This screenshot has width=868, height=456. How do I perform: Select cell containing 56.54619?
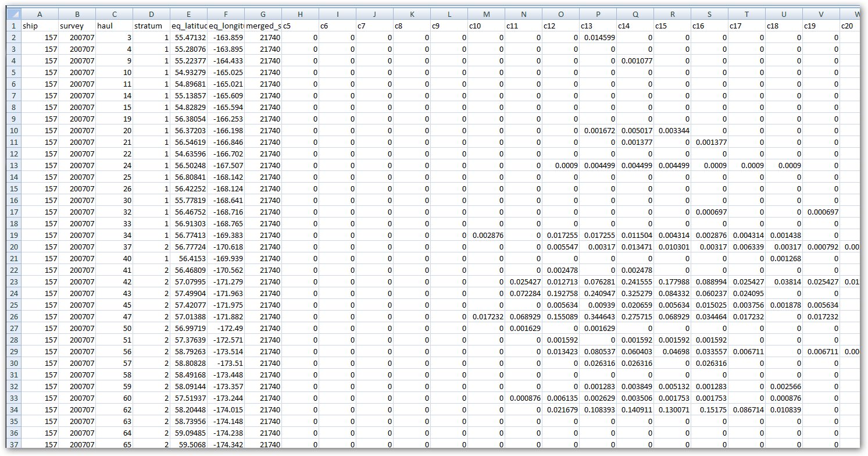(x=188, y=142)
